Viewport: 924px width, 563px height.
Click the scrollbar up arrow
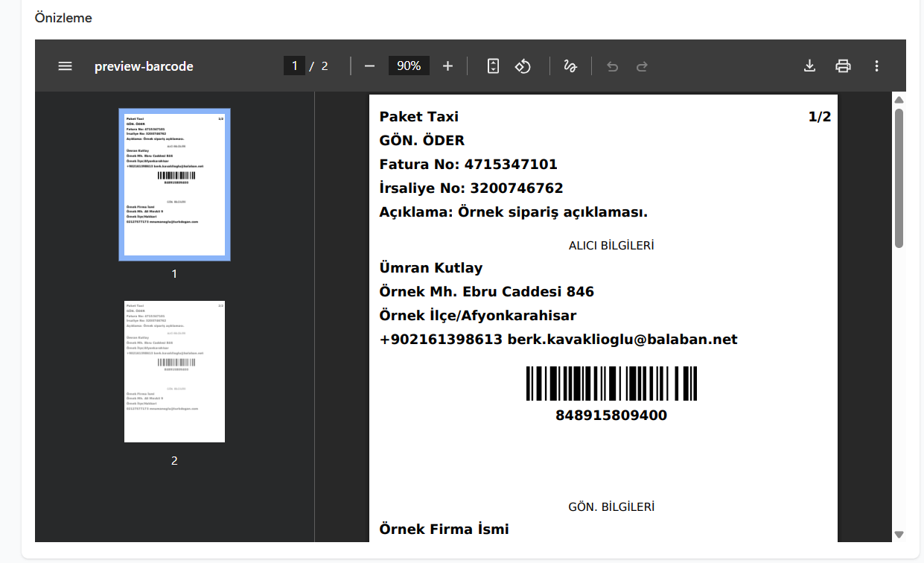coord(899,100)
